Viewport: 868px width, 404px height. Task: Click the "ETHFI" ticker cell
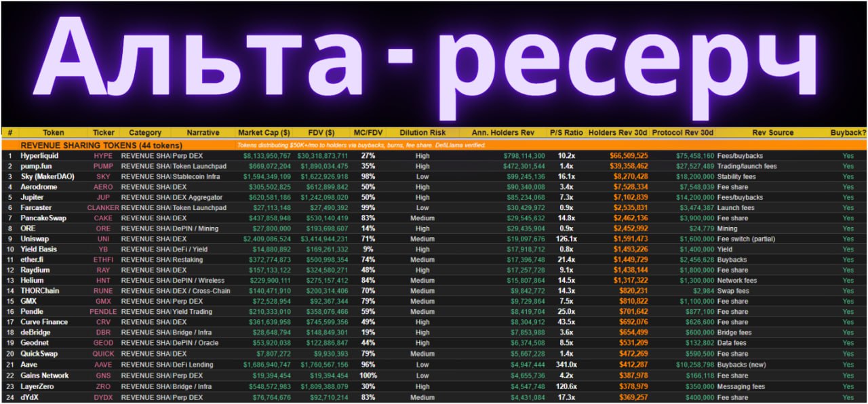click(104, 260)
